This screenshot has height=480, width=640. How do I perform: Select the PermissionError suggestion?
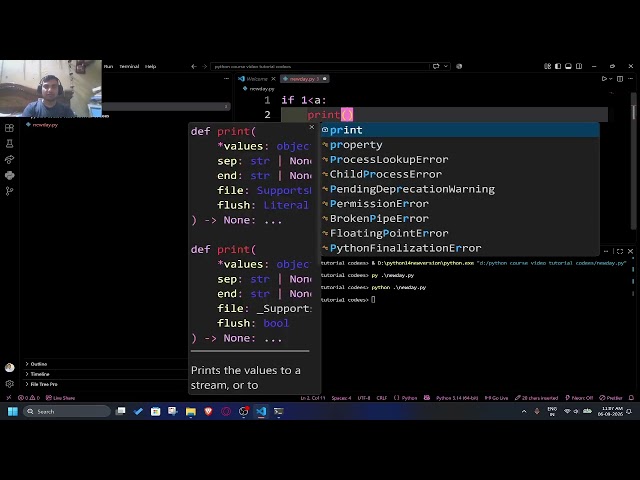coord(460,204)
